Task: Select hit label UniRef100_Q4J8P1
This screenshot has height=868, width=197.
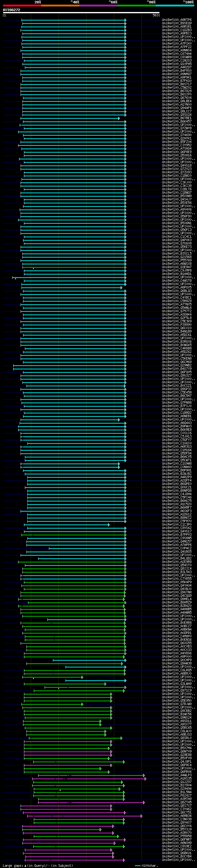Action: click(177, 761)
